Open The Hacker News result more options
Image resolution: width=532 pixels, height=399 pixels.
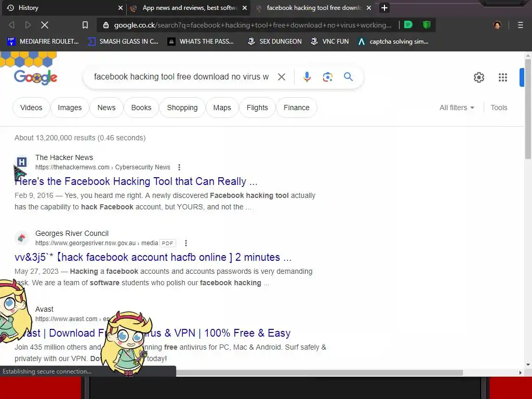tap(179, 167)
